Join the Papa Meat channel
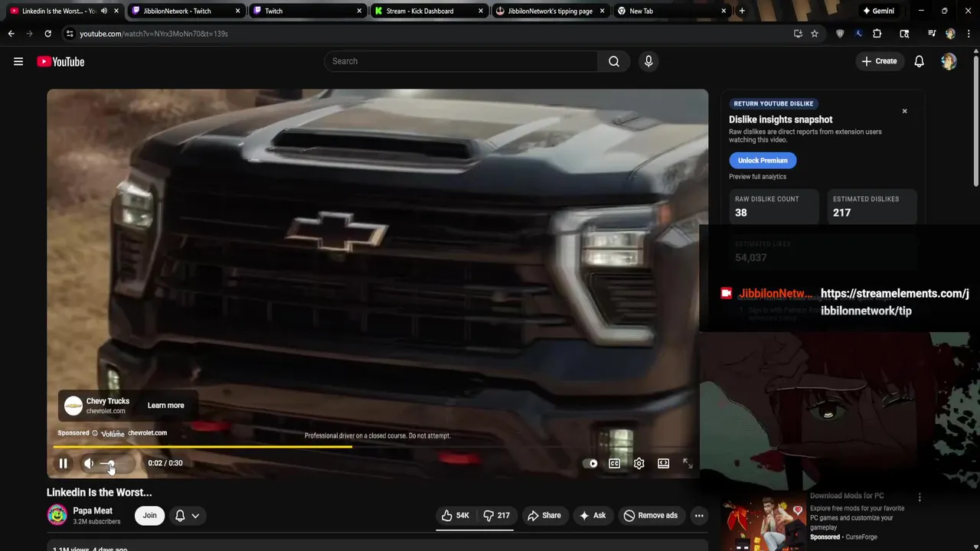 (x=149, y=515)
